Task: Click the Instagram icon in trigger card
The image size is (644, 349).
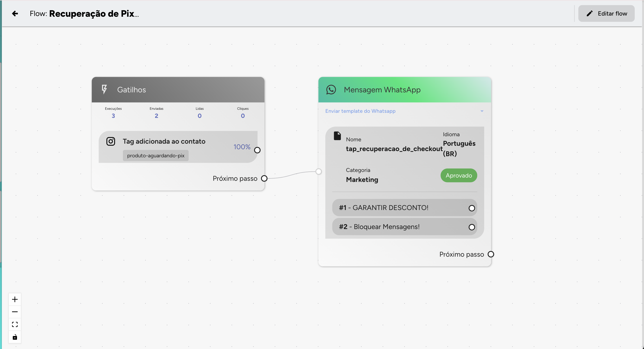Action: [110, 142]
